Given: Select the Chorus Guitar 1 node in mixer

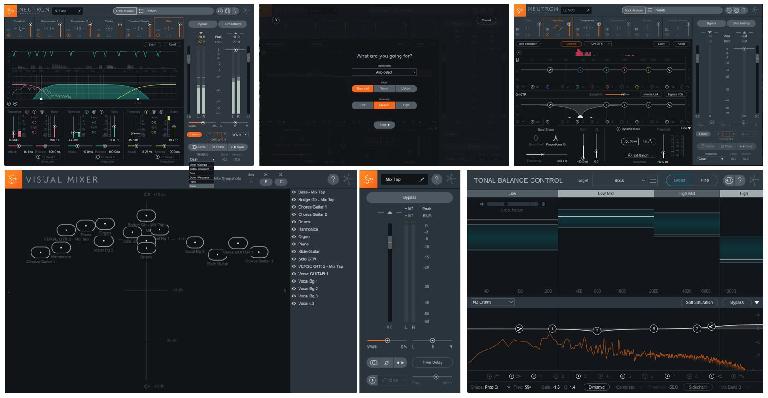Looking at the screenshot, I should (40, 253).
